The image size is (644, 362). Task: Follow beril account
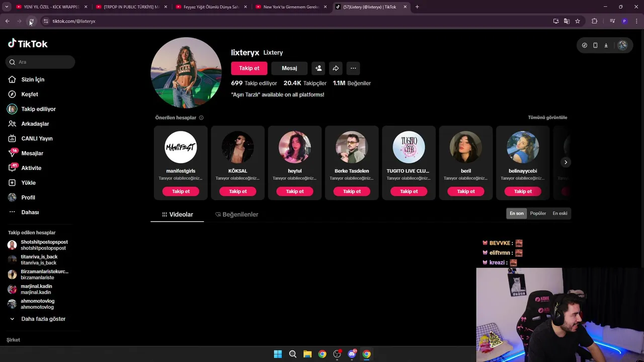(466, 192)
